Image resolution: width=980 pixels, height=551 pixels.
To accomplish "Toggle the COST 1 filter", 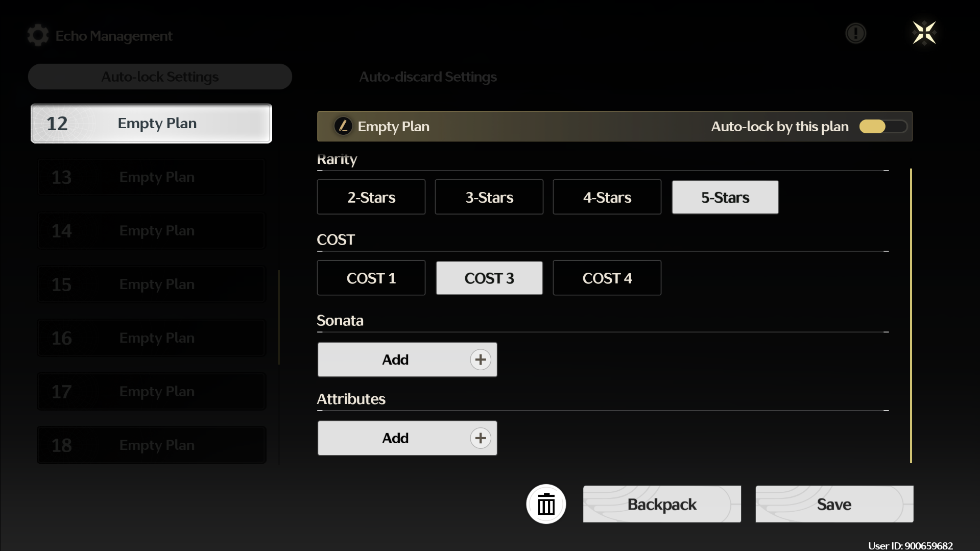I will click(371, 278).
